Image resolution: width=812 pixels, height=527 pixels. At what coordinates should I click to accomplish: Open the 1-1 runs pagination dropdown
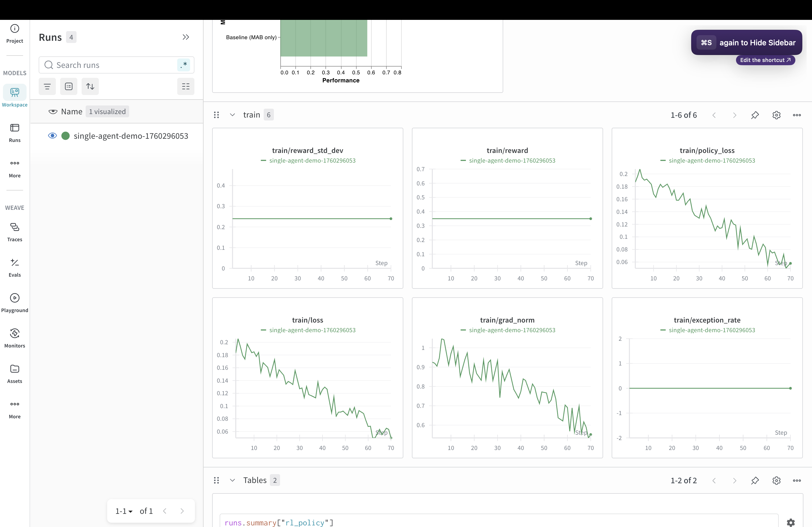pyautogui.click(x=124, y=511)
